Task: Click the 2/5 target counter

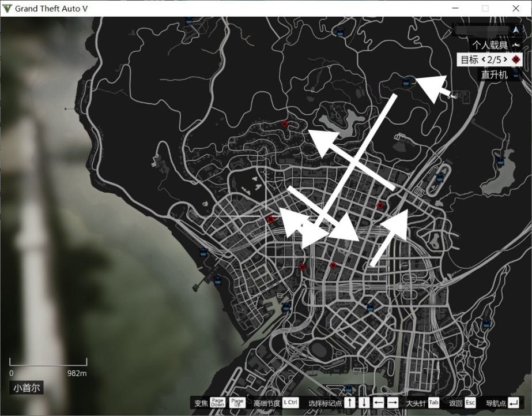Action: click(x=495, y=60)
